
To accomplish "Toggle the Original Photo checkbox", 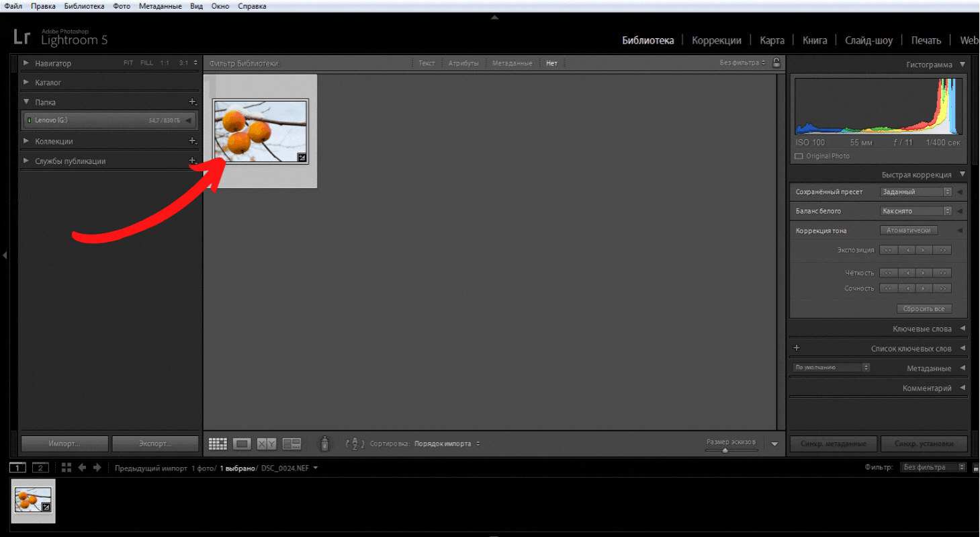I will click(x=799, y=156).
